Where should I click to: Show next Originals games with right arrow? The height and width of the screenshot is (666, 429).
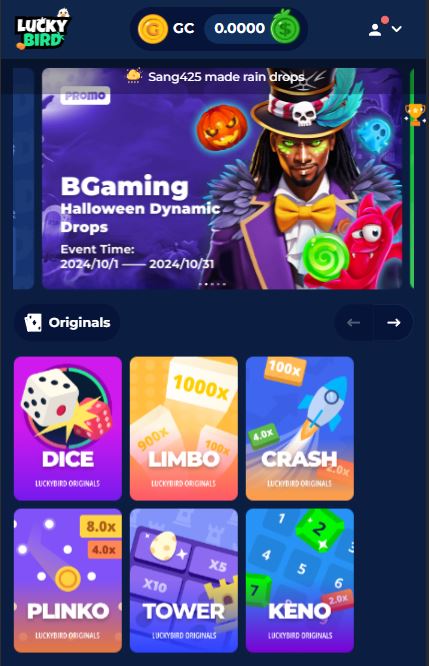tap(393, 323)
